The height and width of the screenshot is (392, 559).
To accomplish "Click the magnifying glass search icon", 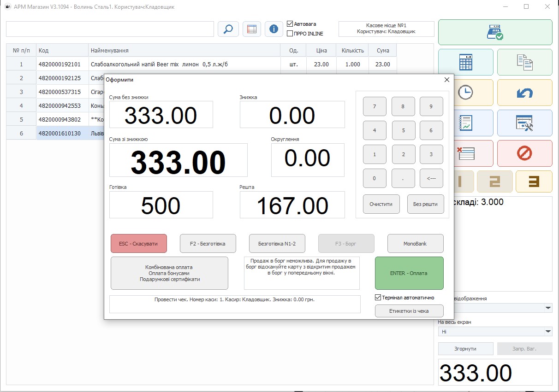I will (x=228, y=29).
